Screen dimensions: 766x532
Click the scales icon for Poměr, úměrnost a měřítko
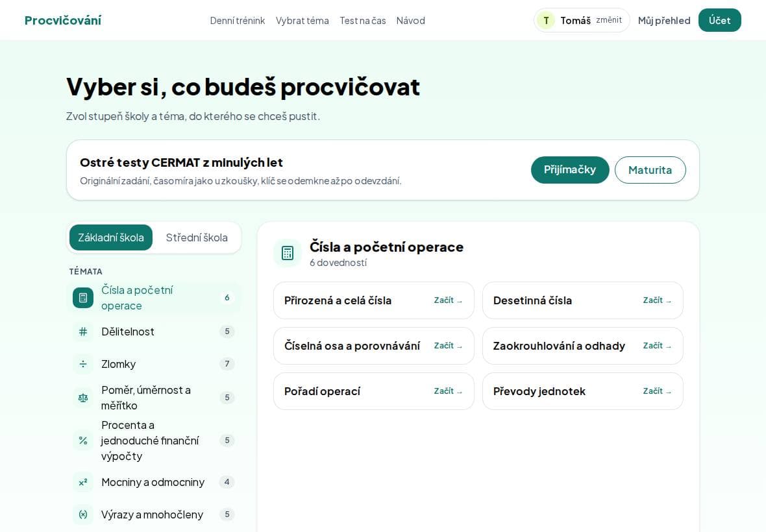coord(83,398)
